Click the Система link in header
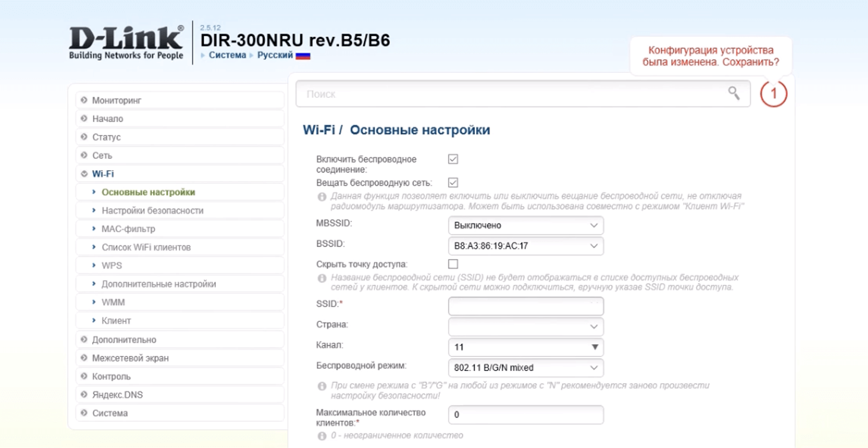The height and width of the screenshot is (448, 868). click(x=227, y=55)
